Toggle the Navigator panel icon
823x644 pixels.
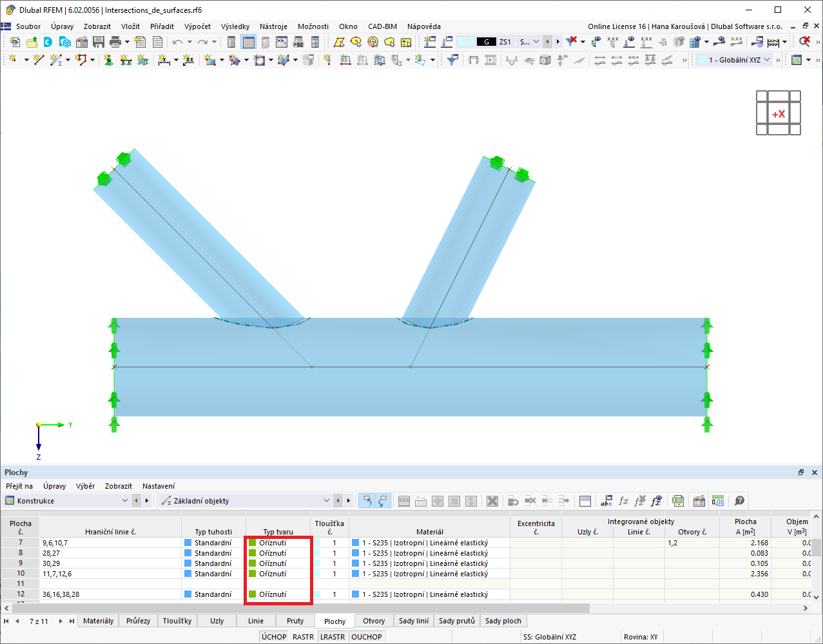232,42
